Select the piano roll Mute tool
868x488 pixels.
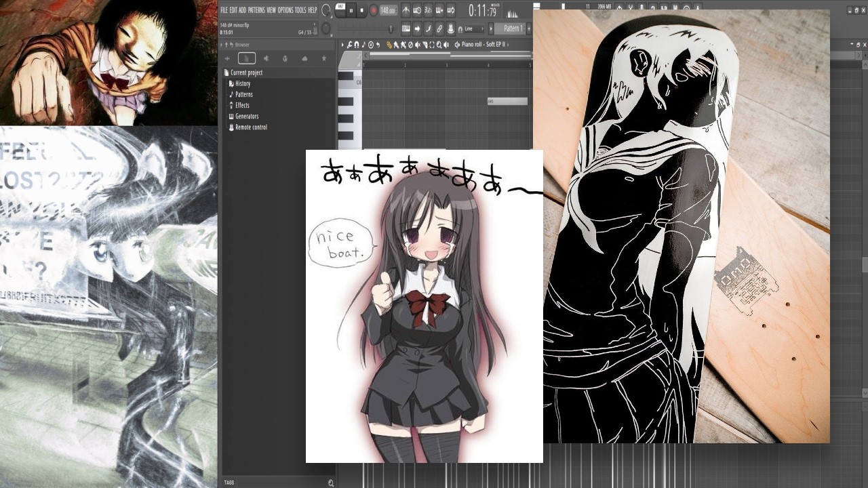click(418, 45)
